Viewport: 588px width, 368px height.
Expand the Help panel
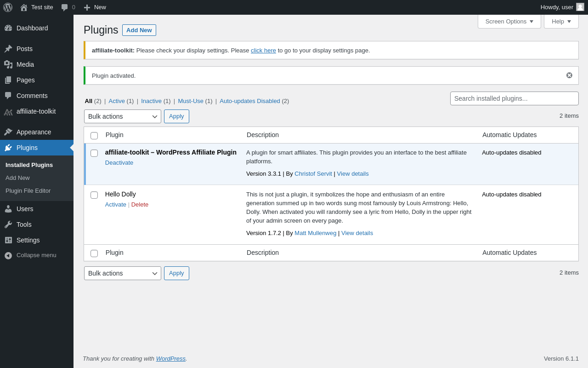[x=561, y=21]
